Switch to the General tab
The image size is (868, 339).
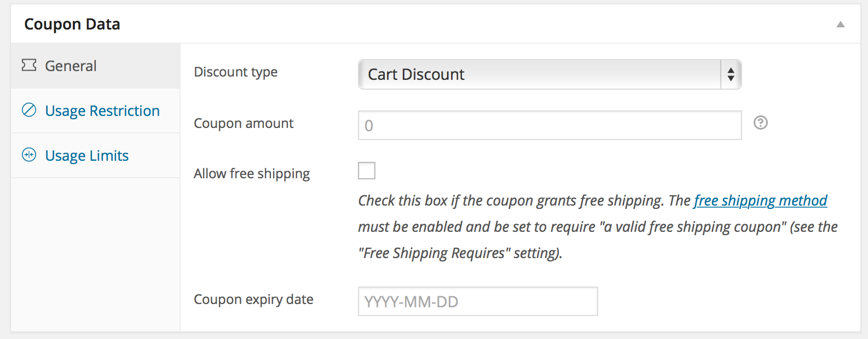click(x=95, y=66)
